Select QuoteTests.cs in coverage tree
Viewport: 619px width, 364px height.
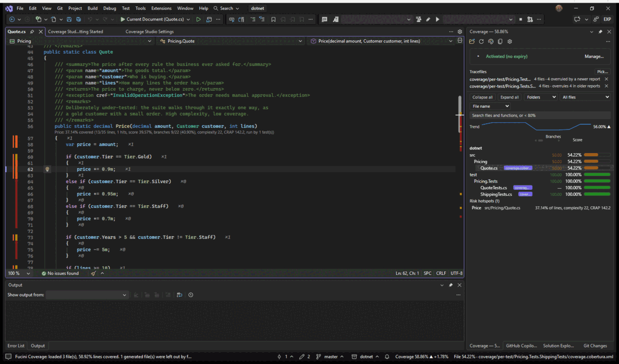[x=493, y=188]
